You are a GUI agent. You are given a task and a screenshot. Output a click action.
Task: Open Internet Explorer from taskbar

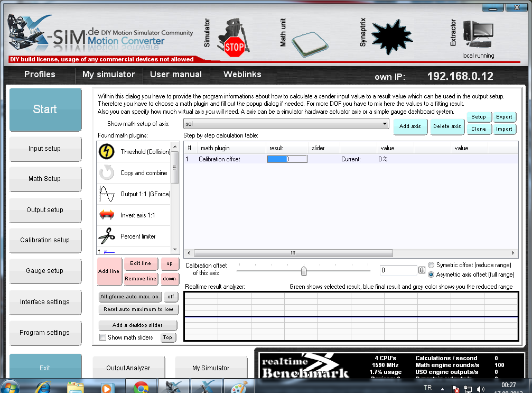[x=43, y=387]
